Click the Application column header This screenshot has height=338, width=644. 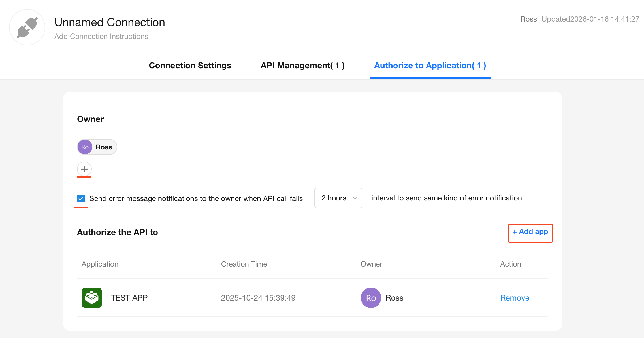pos(100,264)
